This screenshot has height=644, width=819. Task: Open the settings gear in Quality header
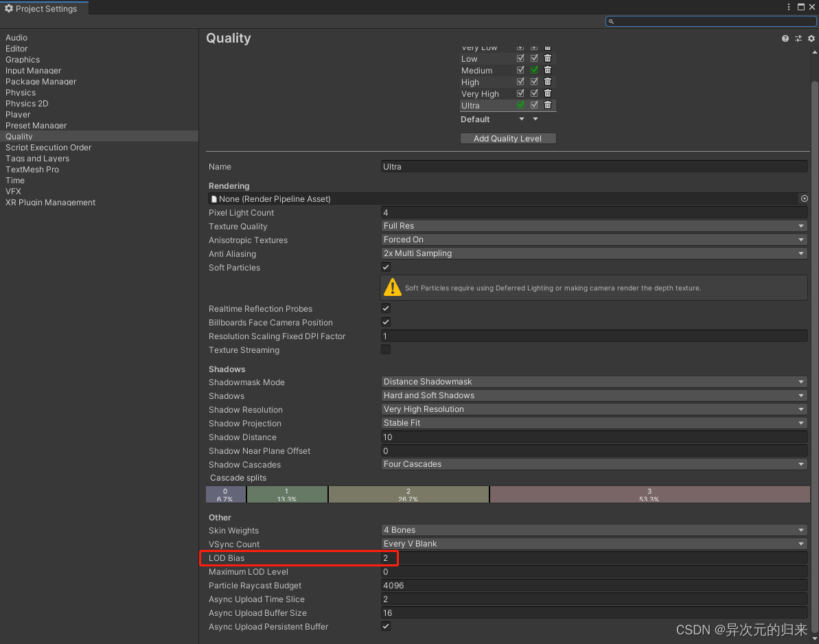coord(811,38)
